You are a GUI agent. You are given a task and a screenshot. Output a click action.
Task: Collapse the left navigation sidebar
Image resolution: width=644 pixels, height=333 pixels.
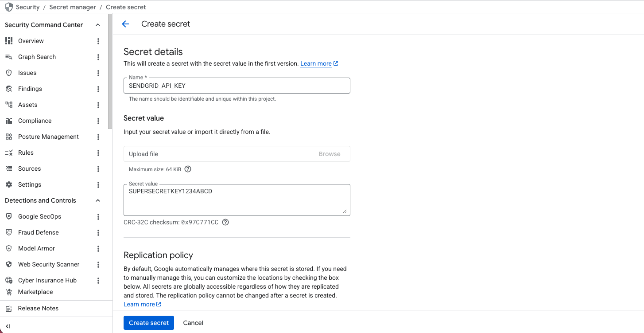point(8,326)
